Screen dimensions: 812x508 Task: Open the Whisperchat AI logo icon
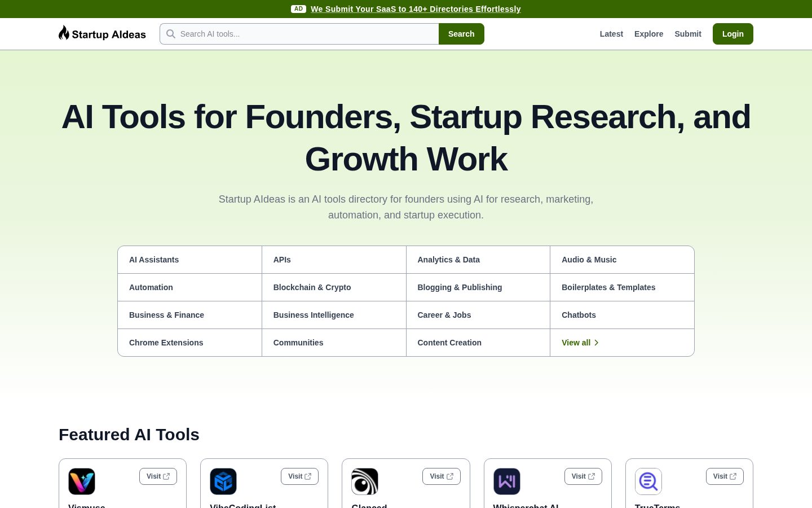(x=507, y=481)
